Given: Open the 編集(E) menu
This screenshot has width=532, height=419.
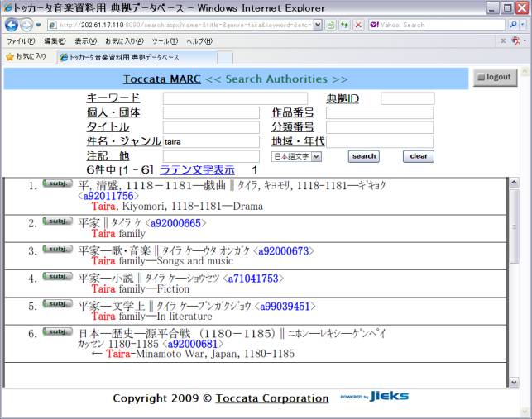Looking at the screenshot, I should [x=55, y=41].
